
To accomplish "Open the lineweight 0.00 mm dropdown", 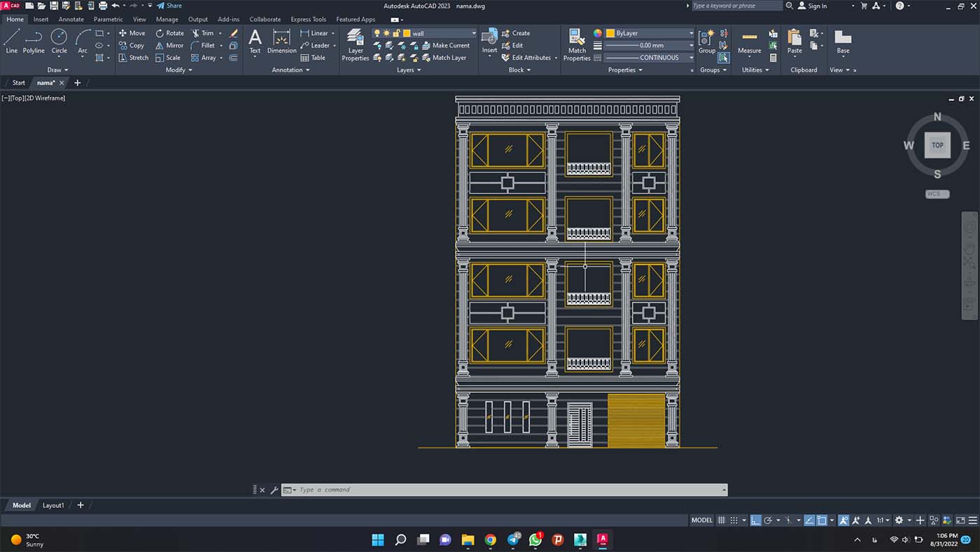I will coord(692,46).
